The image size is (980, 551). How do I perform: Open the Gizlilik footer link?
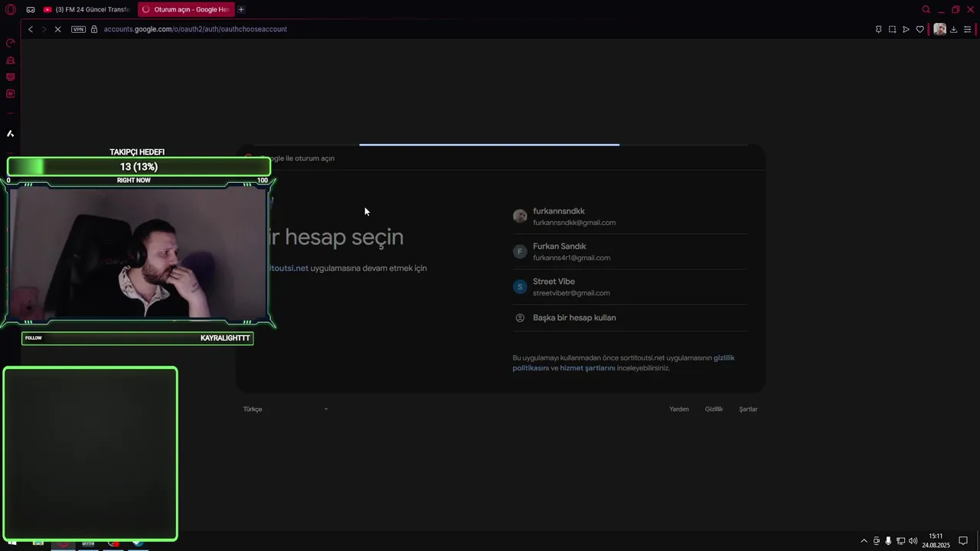(714, 409)
